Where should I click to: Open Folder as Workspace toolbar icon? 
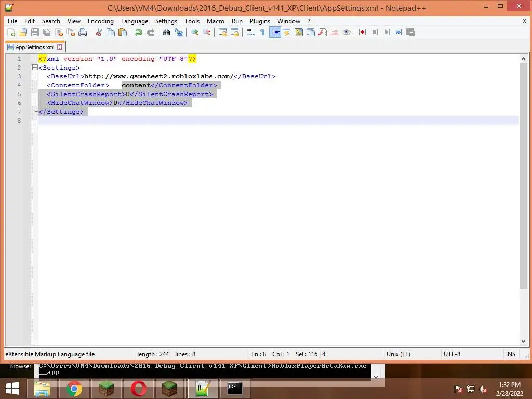[x=335, y=32]
